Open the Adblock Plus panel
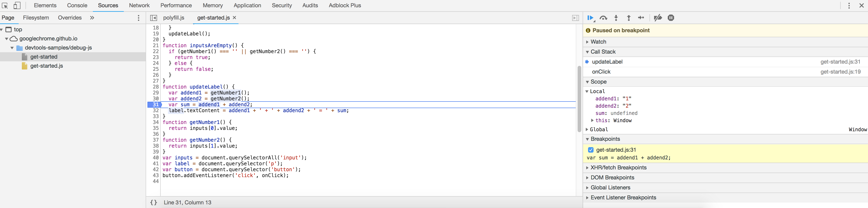The width and height of the screenshot is (868, 208). click(345, 5)
